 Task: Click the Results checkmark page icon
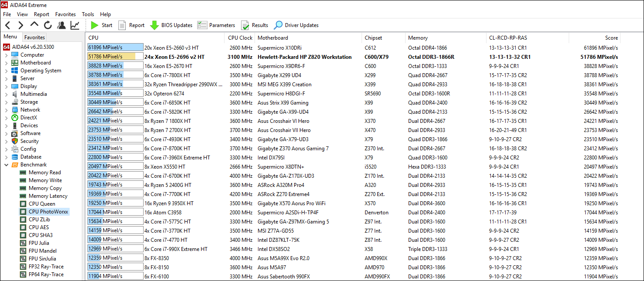click(x=245, y=25)
